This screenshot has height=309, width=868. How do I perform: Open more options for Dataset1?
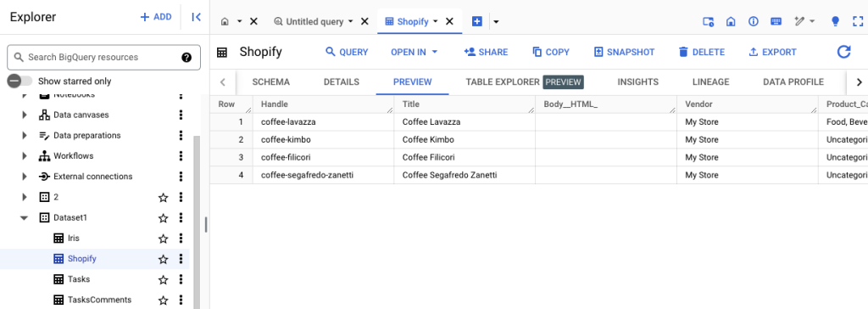(181, 218)
